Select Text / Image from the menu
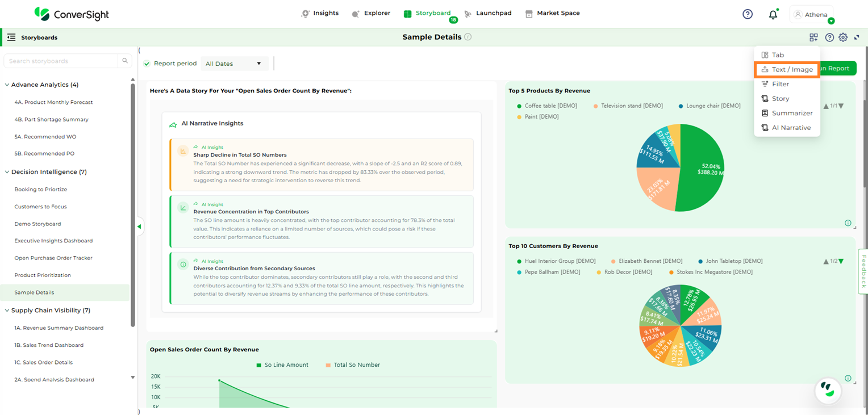The image size is (868, 415). tap(787, 69)
